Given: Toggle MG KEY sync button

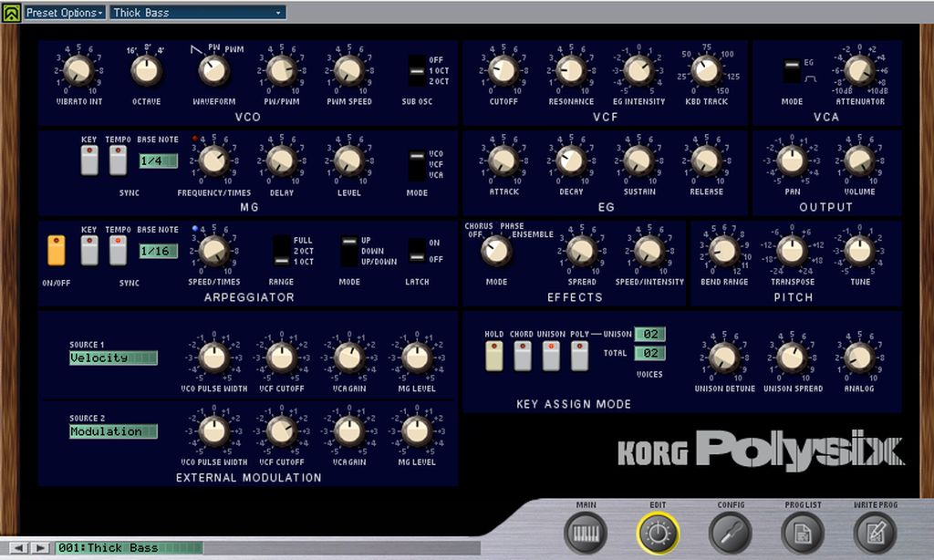Looking at the screenshot, I should (x=89, y=160).
